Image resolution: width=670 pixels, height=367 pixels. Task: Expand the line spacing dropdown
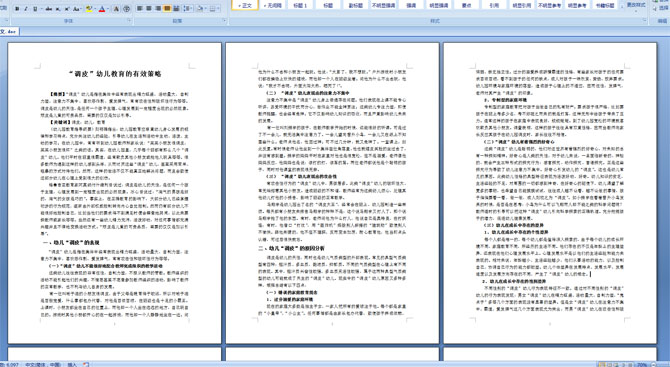191,9
